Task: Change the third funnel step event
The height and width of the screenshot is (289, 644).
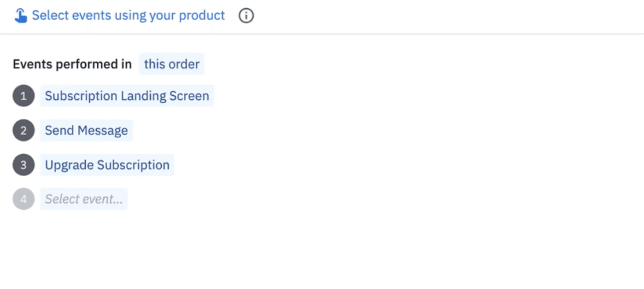Action: [x=107, y=165]
